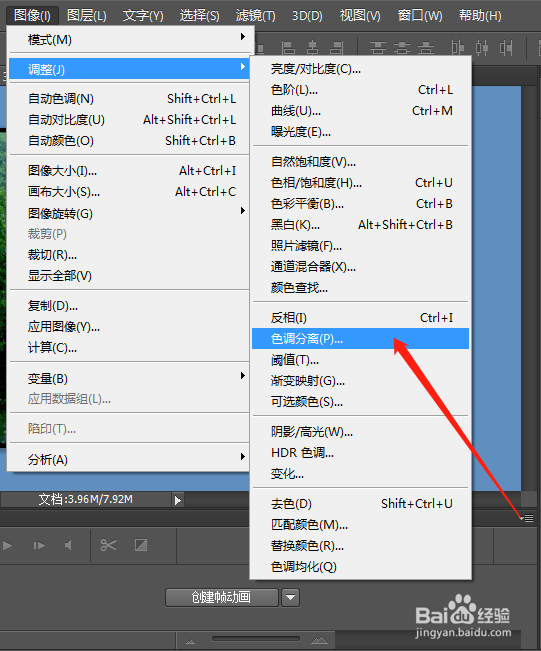541x651 pixels.
Task: Expand the 分析(A) submenu
Action: [129, 459]
